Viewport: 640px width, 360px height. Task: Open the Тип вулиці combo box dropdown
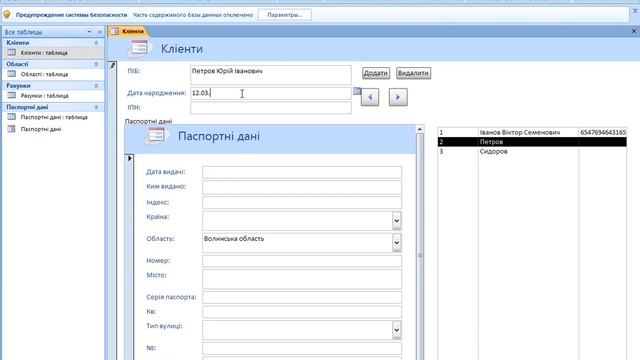click(396, 330)
